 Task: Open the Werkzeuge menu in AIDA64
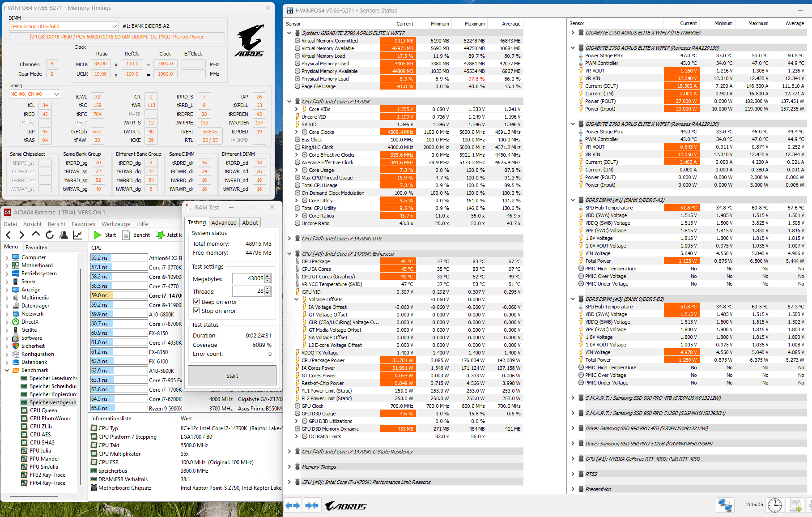116,224
